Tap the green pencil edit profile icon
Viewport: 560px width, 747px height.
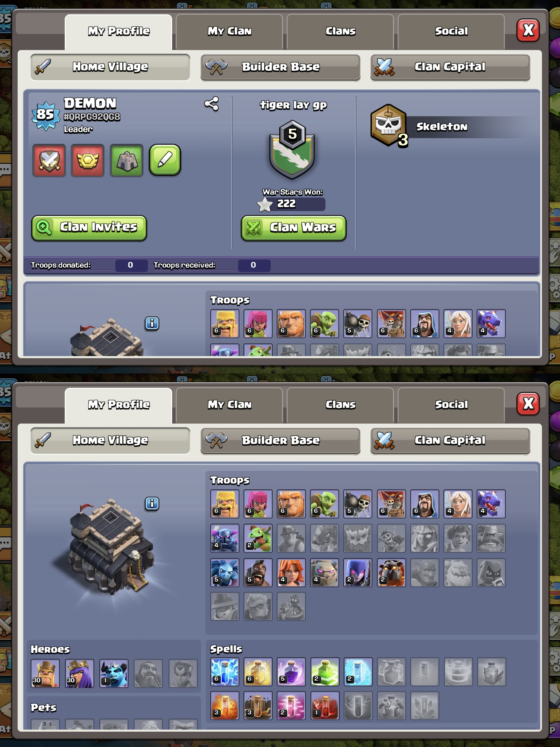point(165,160)
